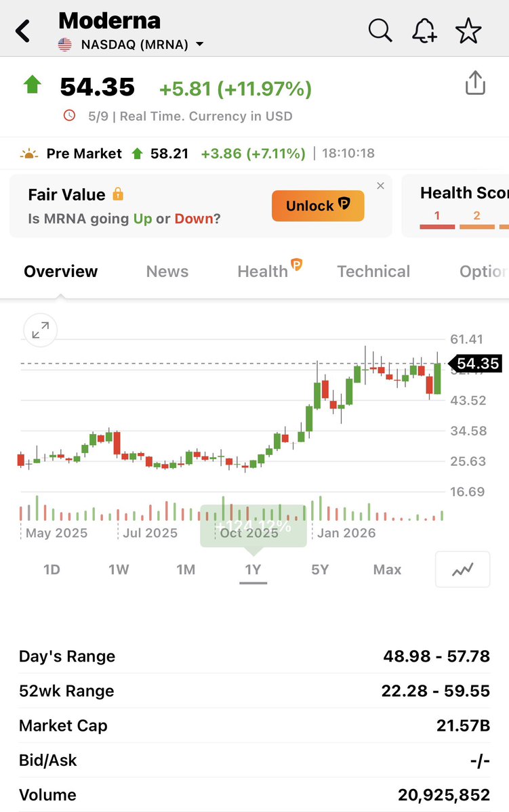Image resolution: width=509 pixels, height=812 pixels.
Task: Expand chart with fullscreen arrows icon
Action: (x=41, y=330)
